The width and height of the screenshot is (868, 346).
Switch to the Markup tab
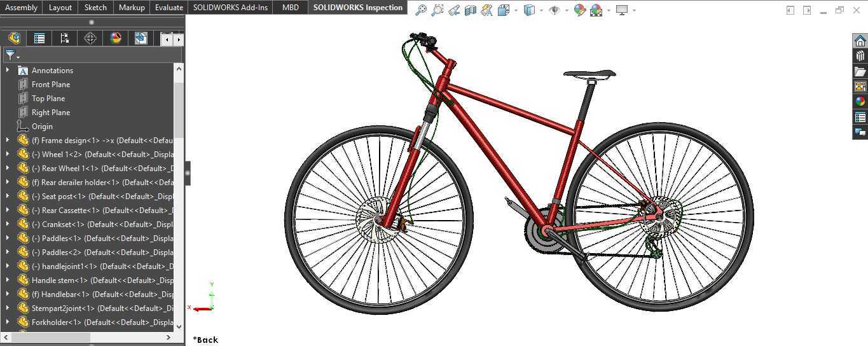(132, 8)
